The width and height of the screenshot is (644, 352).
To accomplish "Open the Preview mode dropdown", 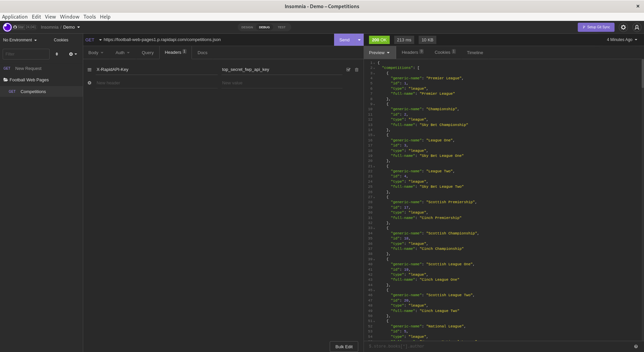I will [x=379, y=52].
